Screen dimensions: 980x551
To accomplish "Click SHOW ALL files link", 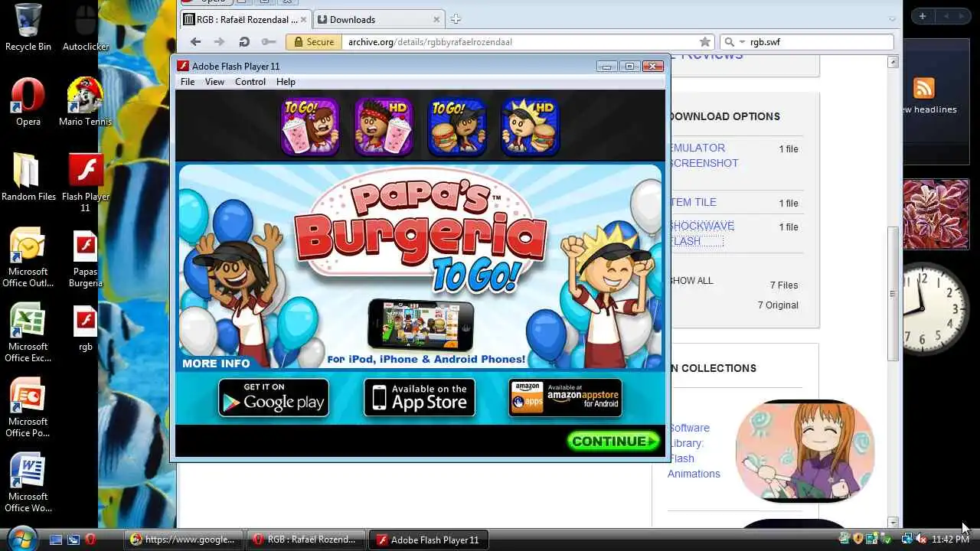I will 691,281.
